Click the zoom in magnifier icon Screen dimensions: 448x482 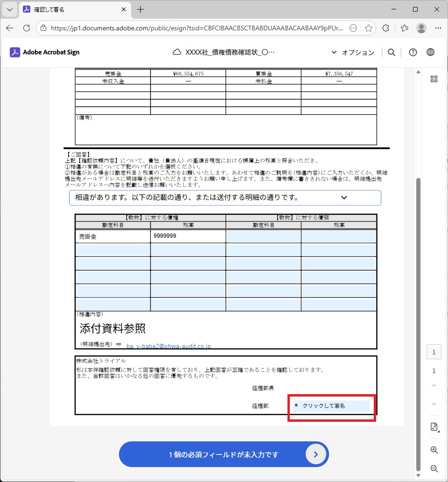(434, 450)
